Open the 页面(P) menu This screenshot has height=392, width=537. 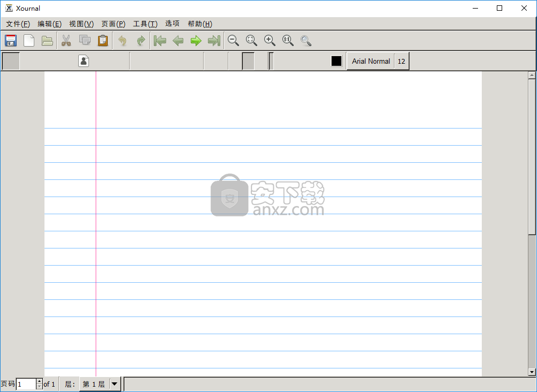[114, 24]
